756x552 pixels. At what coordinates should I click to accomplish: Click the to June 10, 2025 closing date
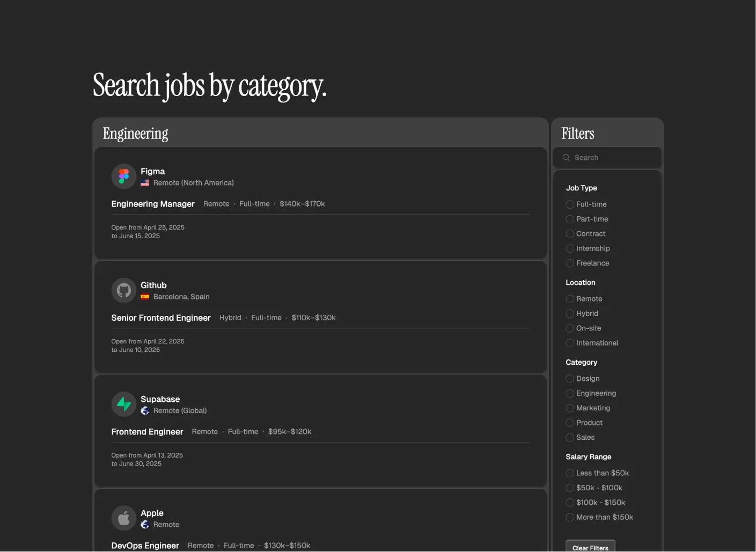pos(136,350)
